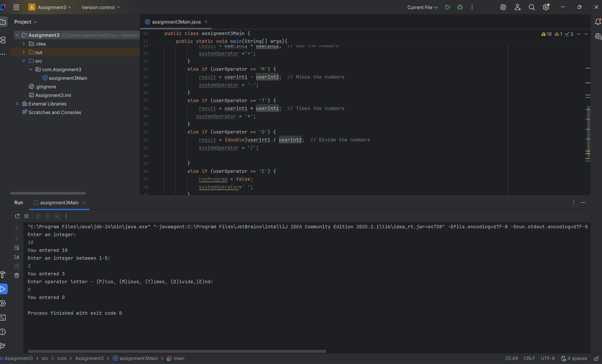The height and width of the screenshot is (364, 602).
Task: Rerun assignment3Main in Run panel
Action: click(x=17, y=216)
